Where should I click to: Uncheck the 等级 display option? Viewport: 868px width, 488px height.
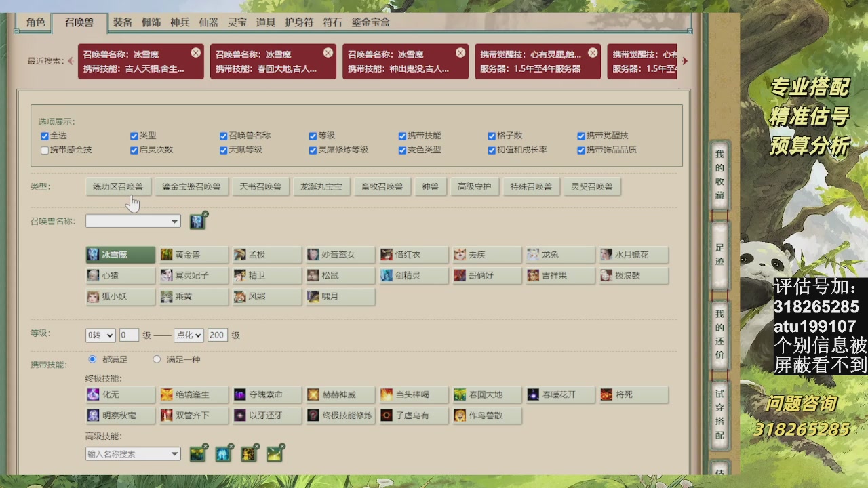click(x=313, y=136)
